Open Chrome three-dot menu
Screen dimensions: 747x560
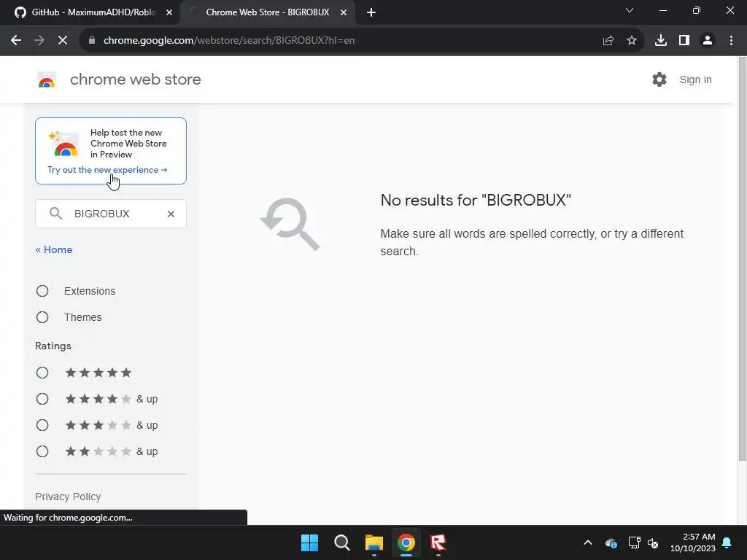coord(731,41)
